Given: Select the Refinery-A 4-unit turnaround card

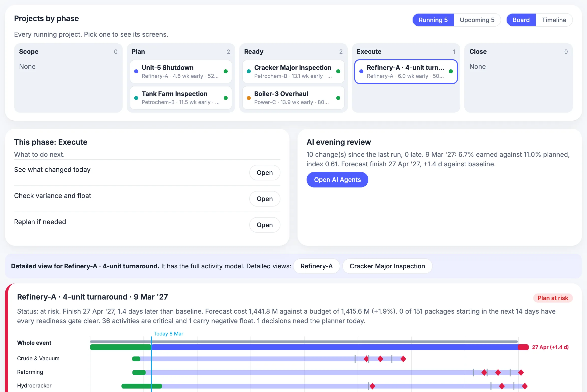Looking at the screenshot, I should pyautogui.click(x=406, y=72).
